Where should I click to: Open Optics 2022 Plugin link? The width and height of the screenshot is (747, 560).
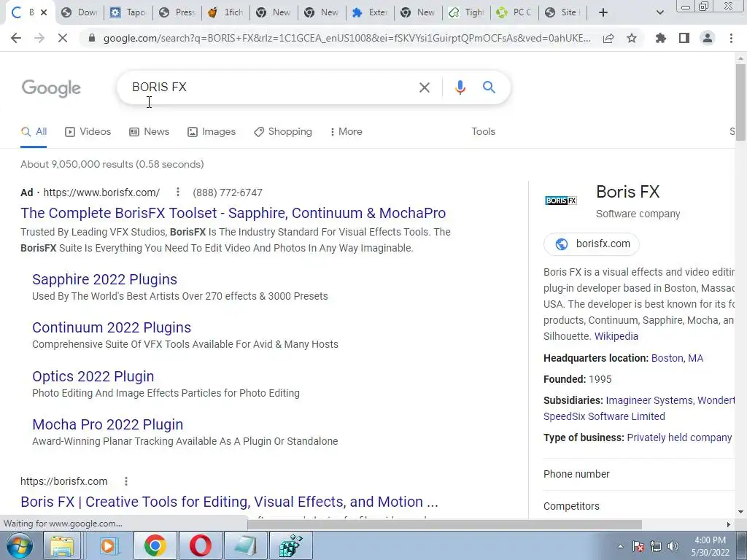[x=93, y=376]
